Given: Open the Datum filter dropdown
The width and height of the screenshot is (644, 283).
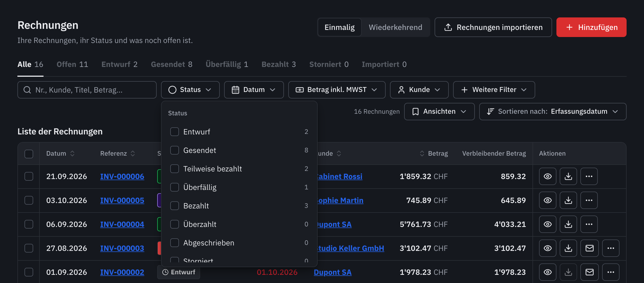Looking at the screenshot, I should [x=254, y=90].
